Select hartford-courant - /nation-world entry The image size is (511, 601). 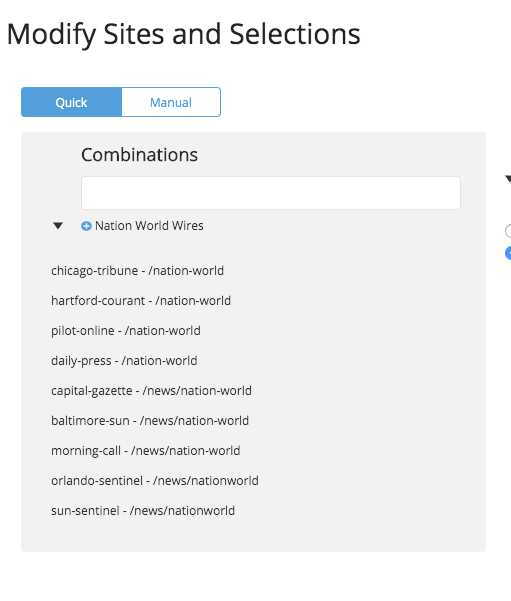point(141,300)
